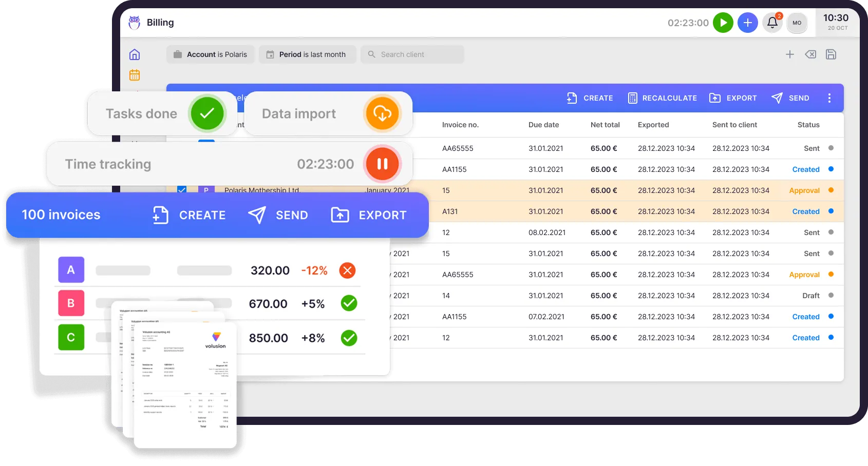
Task: Click the green play button to start timer
Action: (723, 23)
